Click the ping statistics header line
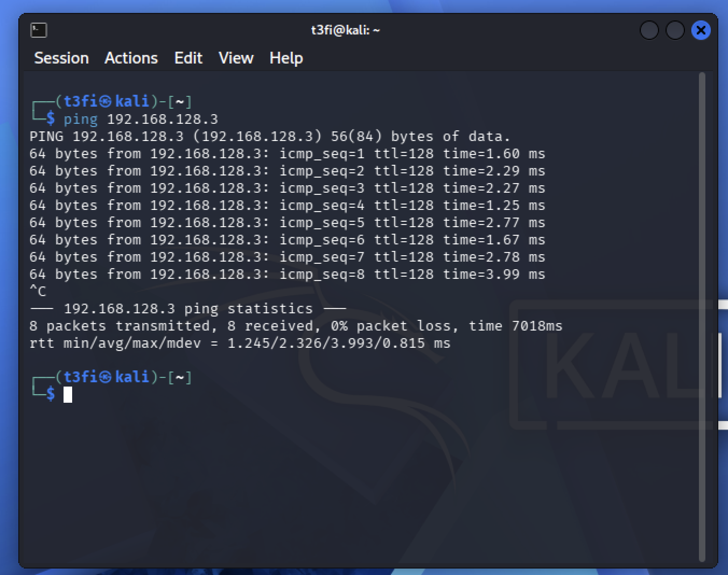 click(188, 308)
